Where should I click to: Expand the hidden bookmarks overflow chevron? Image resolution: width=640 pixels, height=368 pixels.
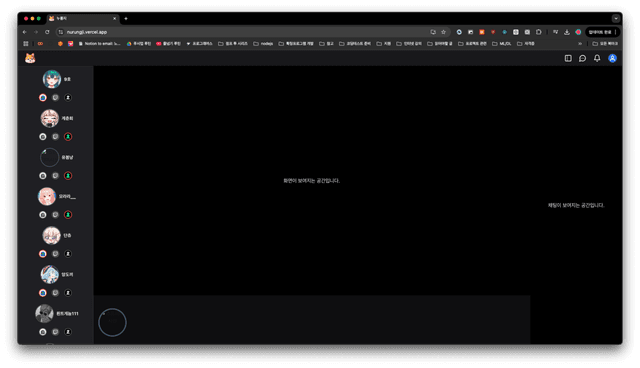click(580, 44)
